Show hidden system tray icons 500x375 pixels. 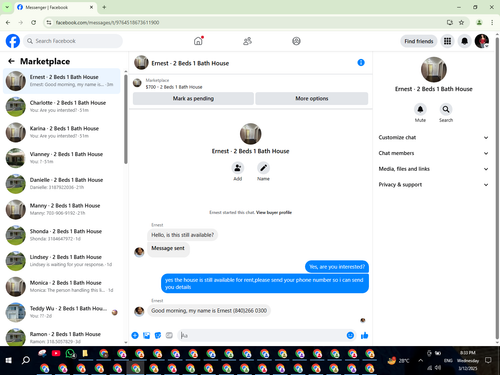pyautogui.click(x=420, y=360)
